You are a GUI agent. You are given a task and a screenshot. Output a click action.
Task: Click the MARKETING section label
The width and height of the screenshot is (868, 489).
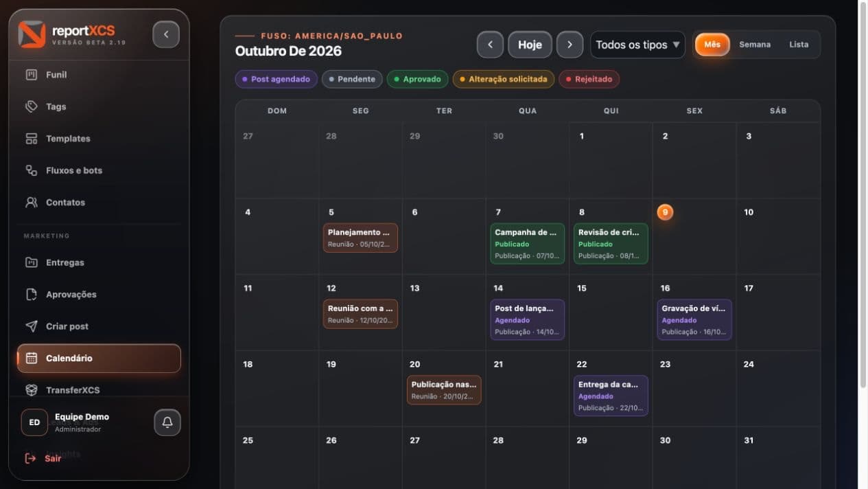click(47, 236)
